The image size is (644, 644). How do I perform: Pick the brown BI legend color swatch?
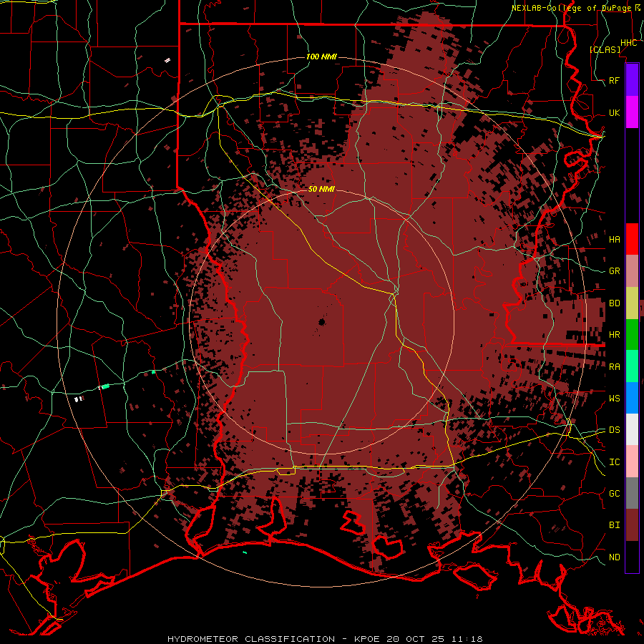pyautogui.click(x=632, y=525)
